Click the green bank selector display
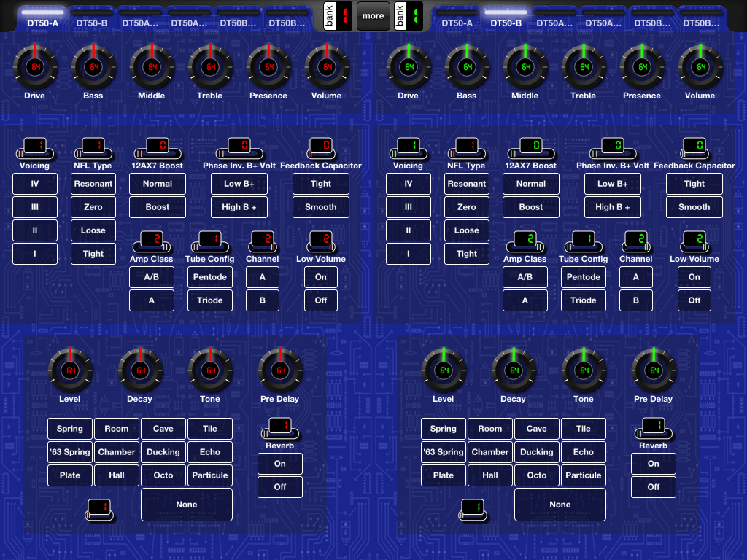Viewport: 747px width, 560px height. 409,16
